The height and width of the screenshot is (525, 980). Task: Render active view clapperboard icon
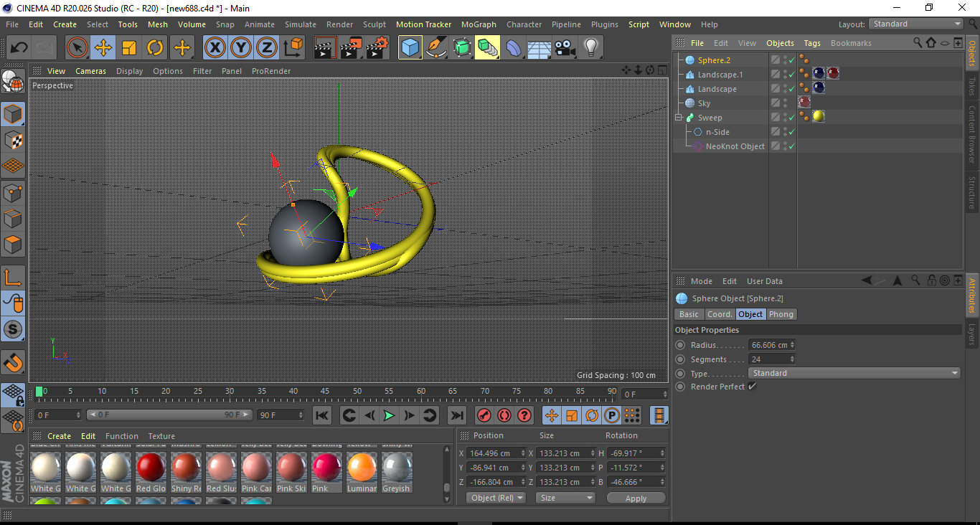tap(325, 48)
